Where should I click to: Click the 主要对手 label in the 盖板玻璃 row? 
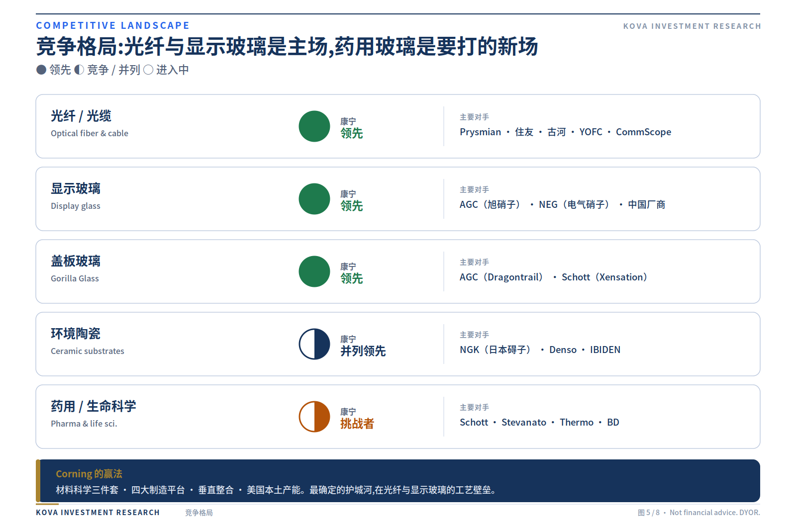pyautogui.click(x=474, y=262)
